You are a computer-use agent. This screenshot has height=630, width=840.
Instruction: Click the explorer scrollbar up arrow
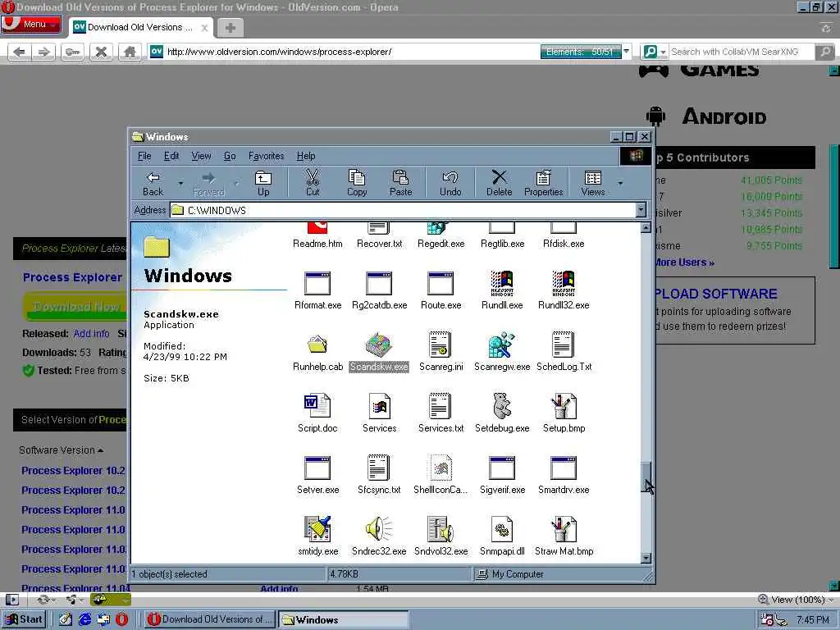(x=646, y=228)
